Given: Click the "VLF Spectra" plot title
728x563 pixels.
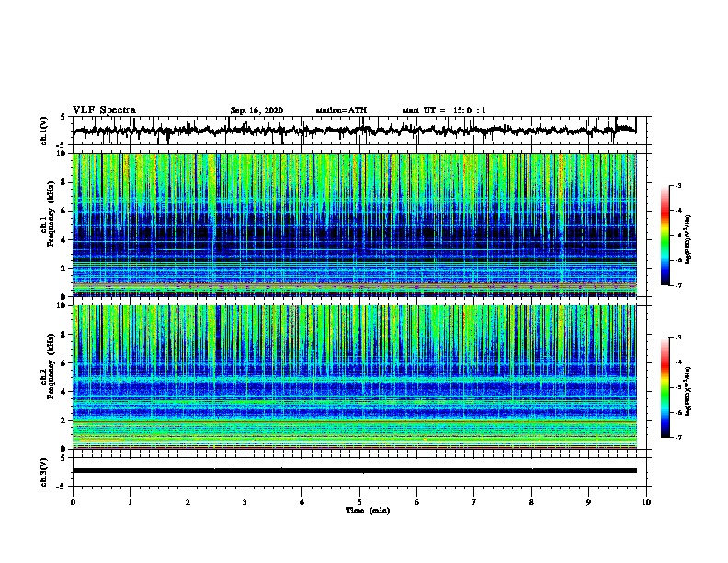Looking at the screenshot, I should coord(104,109).
